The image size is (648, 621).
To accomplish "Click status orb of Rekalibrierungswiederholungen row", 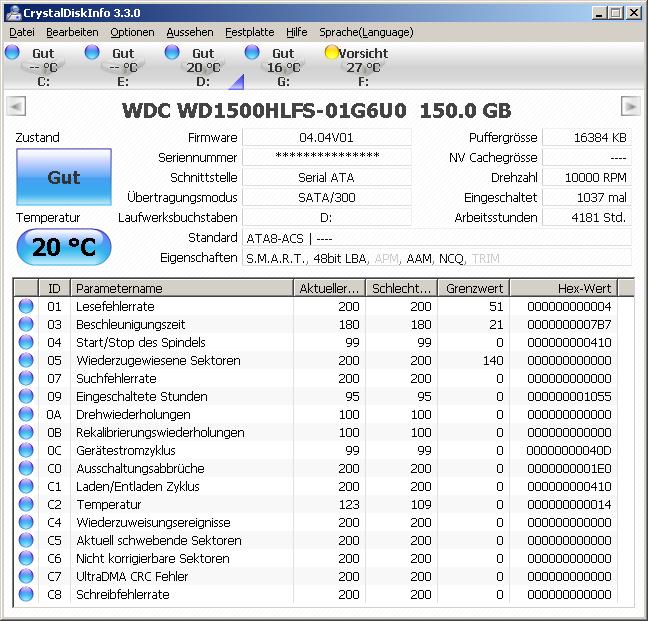I will (x=26, y=432).
